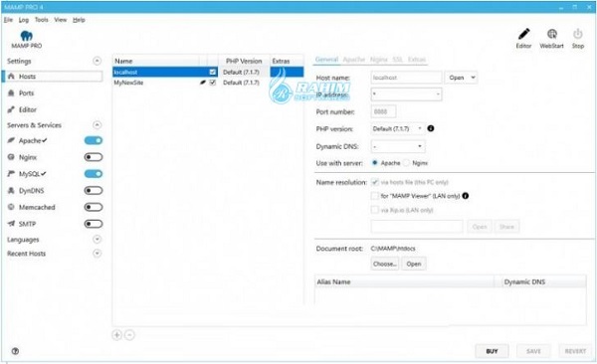Open the PHP version dropdown

pos(397,128)
